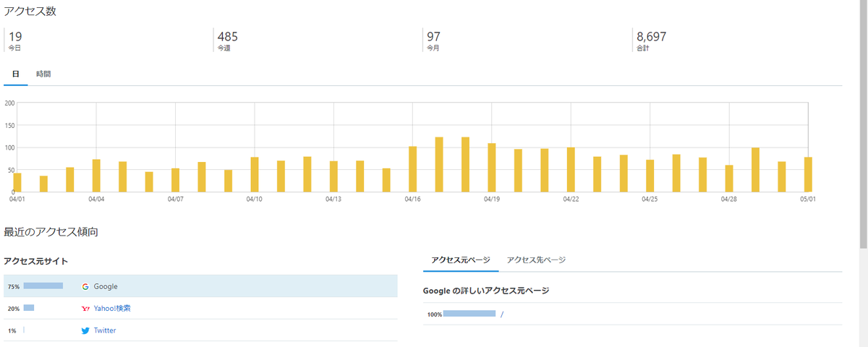This screenshot has height=347, width=868.
Task: Click the 100 y-axis value
Action: click(9, 147)
